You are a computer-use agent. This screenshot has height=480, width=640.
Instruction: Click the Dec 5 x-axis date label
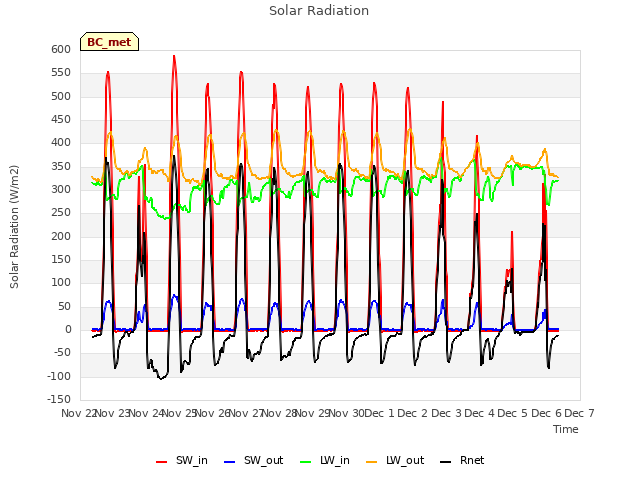513,413
